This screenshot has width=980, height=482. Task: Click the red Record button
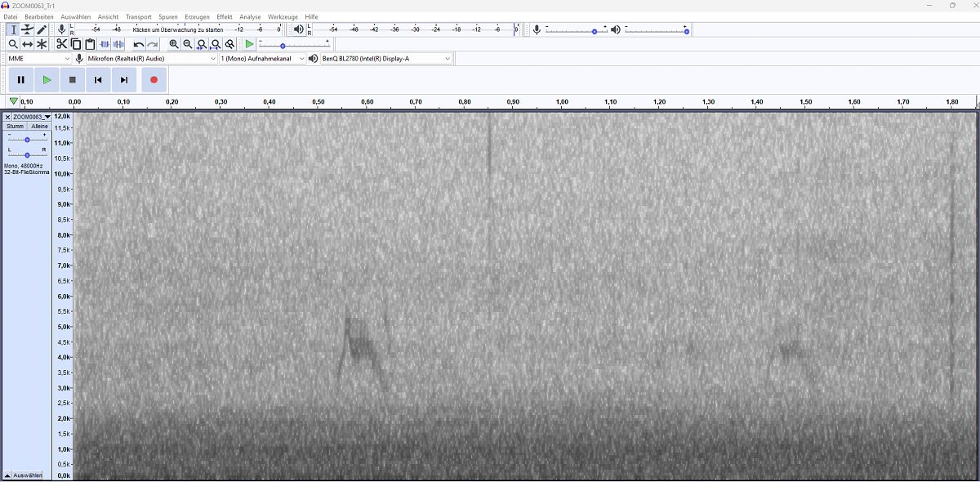tap(154, 80)
